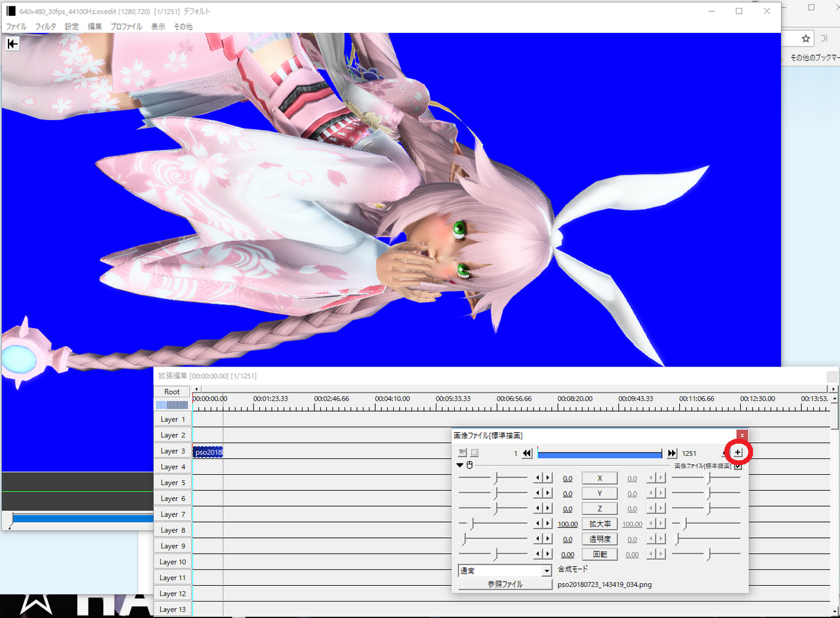Click the left 回転 slider
This screenshot has width=840, height=618.
pos(493,554)
